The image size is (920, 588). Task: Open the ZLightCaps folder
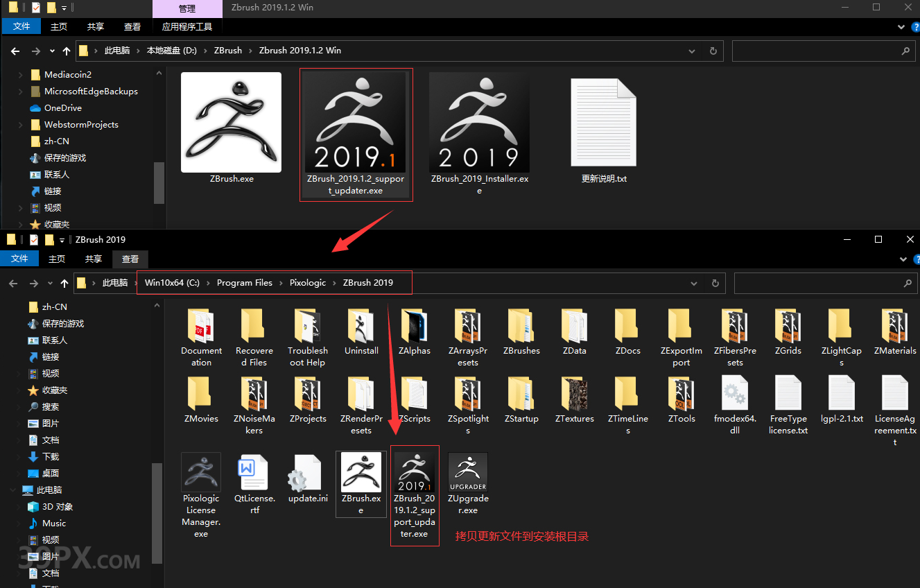(841, 337)
